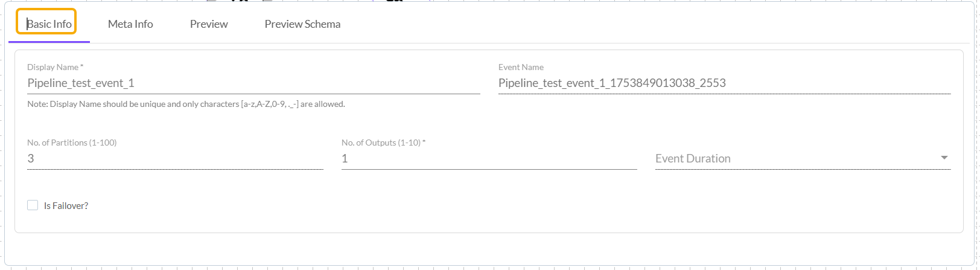The image size is (980, 270).
Task: Open the Event Duration dropdown
Action: coord(797,159)
